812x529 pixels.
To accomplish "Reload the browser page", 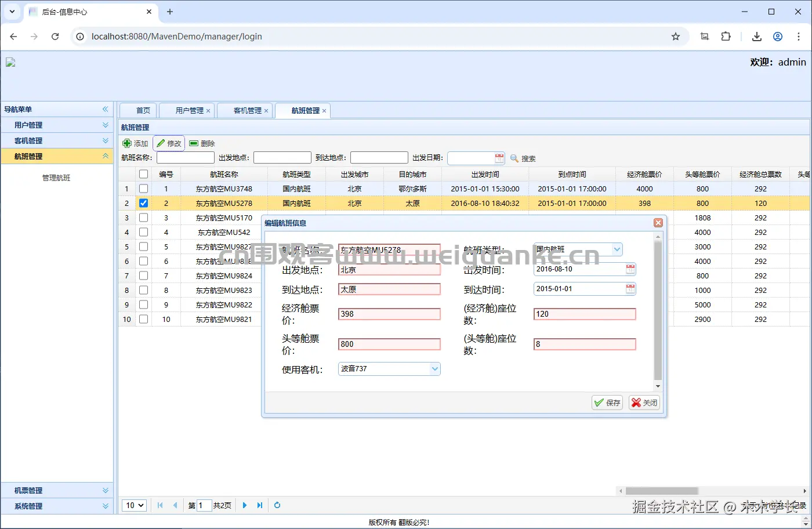I will pos(55,37).
